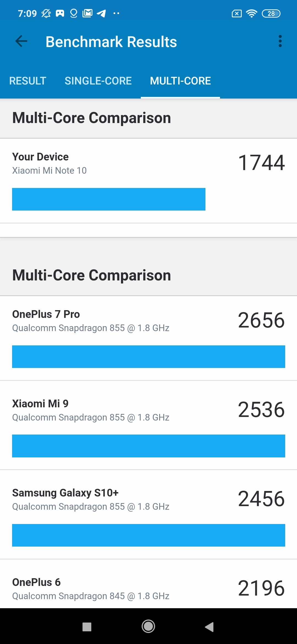Tap the Wi-Fi status icon
297x644 pixels.
tap(251, 13)
